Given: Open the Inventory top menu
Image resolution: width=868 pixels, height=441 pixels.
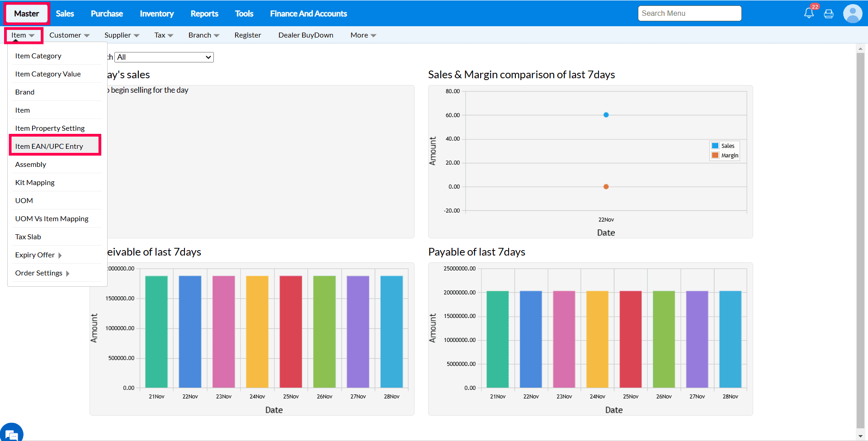Looking at the screenshot, I should coord(156,14).
